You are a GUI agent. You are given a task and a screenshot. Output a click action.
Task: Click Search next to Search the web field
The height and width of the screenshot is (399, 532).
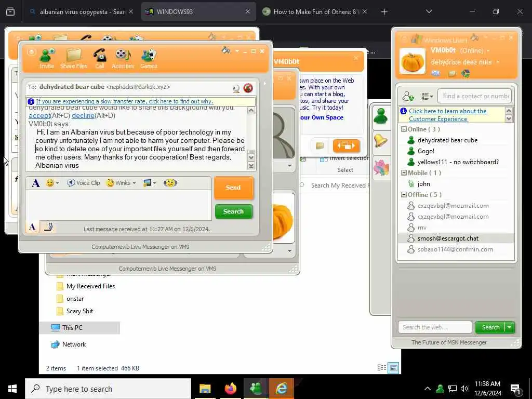pos(490,327)
